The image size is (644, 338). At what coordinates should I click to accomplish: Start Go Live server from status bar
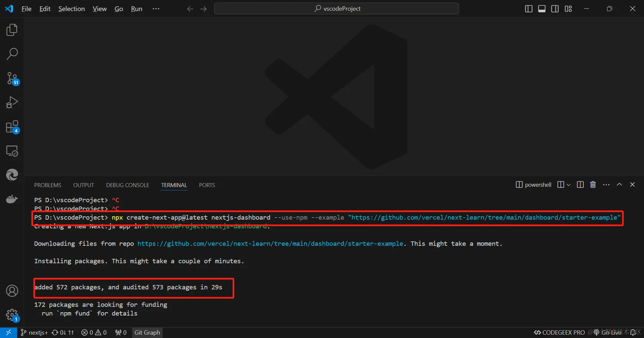coord(608,333)
